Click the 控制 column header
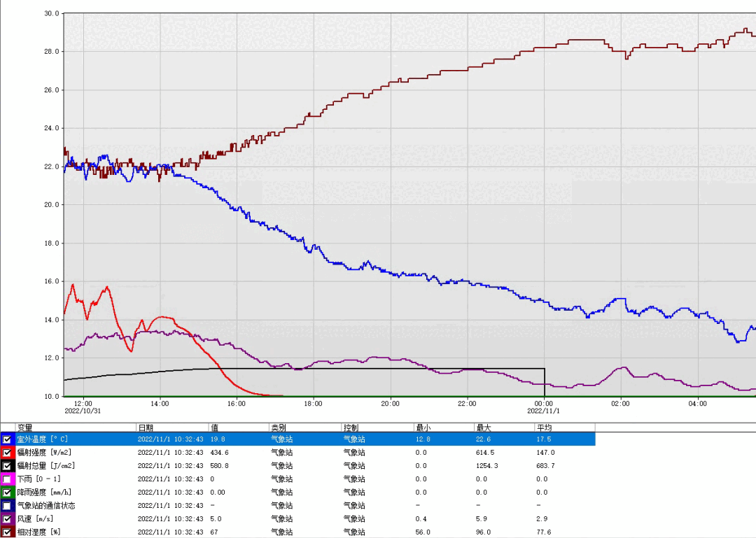Viewport: 756px width, 538px height. click(x=377, y=427)
